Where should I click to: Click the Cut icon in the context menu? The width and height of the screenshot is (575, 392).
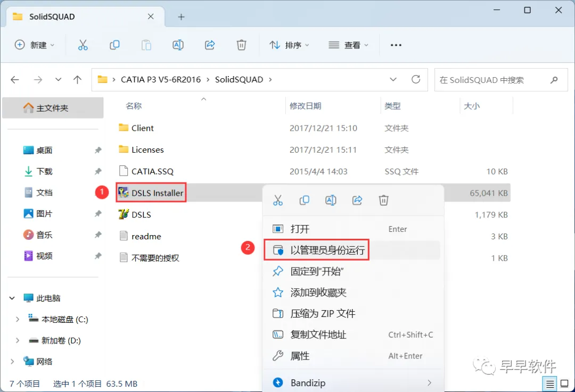tap(278, 201)
